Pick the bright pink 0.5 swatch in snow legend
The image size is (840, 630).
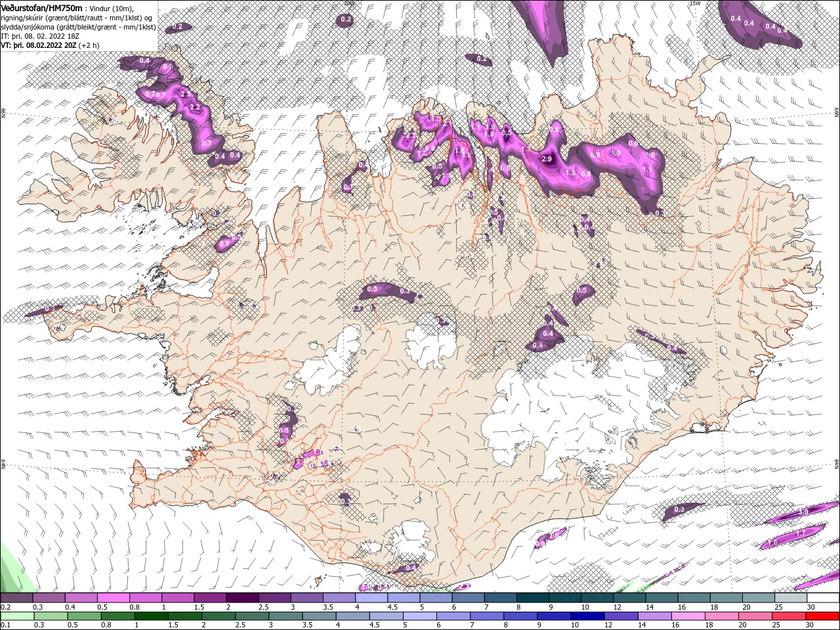tap(113, 598)
